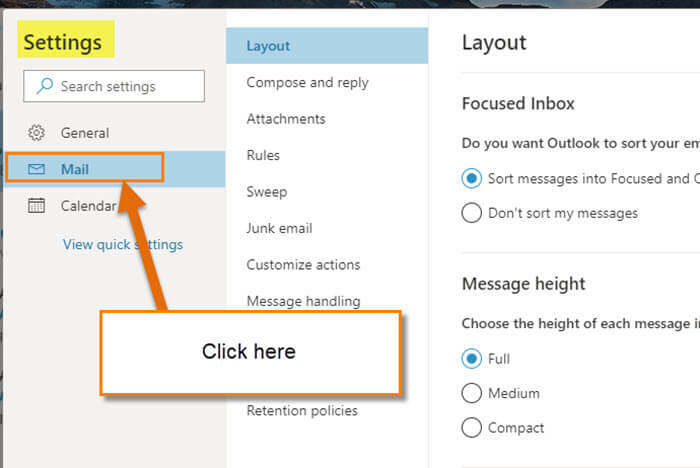Click the Calendar grid icon
This screenshot has height=468, width=700.
(x=36, y=205)
